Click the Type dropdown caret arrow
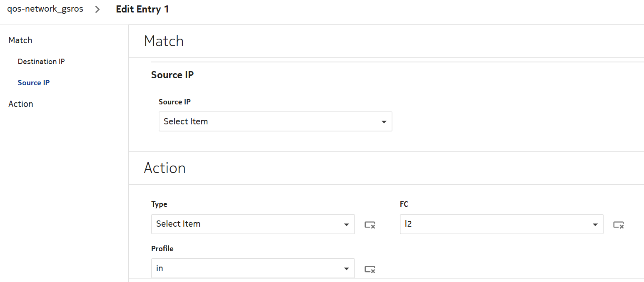 click(346, 225)
